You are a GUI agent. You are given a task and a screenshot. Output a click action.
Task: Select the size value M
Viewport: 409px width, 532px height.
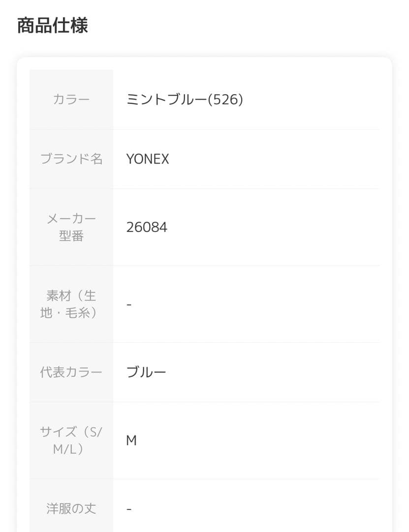point(131,440)
